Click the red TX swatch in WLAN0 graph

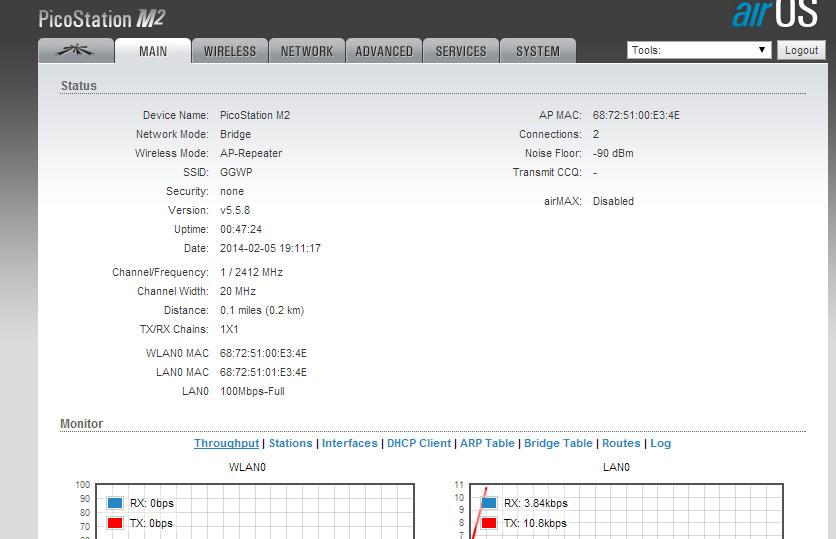[x=115, y=523]
